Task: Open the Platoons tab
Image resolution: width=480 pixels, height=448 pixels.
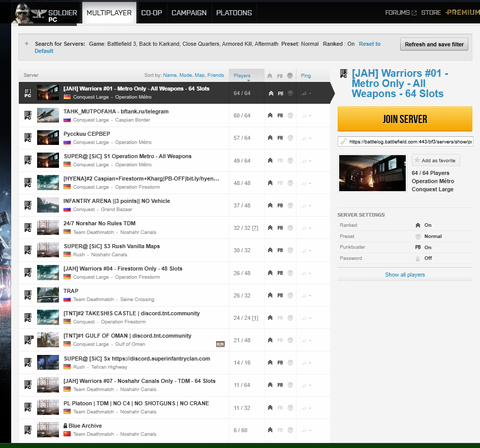Action: [234, 13]
